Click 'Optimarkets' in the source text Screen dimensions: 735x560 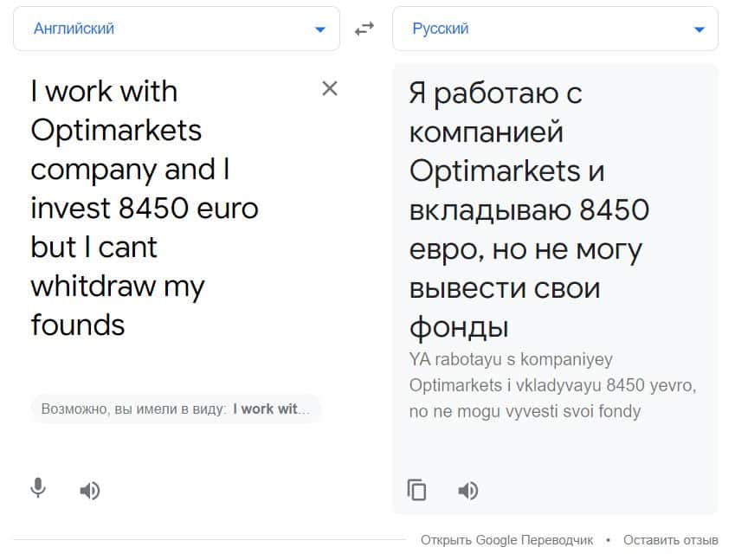point(116,130)
